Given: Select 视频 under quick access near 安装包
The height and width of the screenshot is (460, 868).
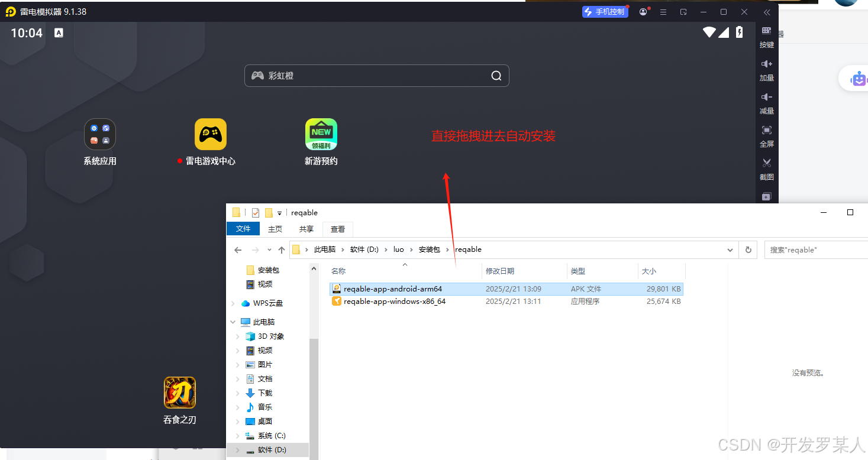Looking at the screenshot, I should tap(265, 284).
